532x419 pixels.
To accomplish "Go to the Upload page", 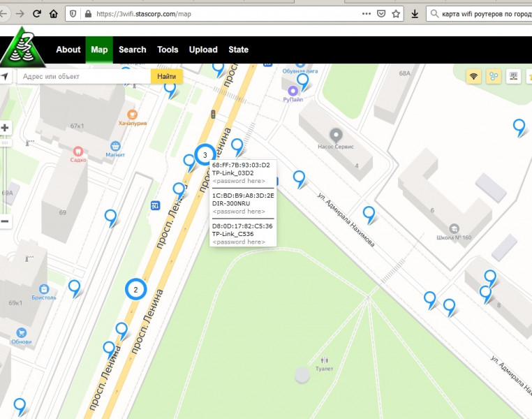I will (203, 50).
